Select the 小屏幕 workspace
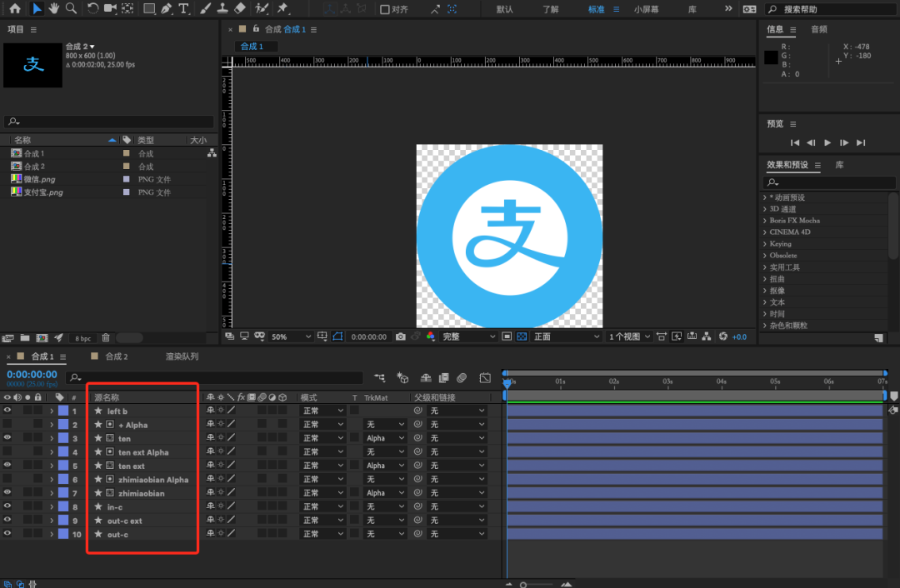Viewport: 900px width, 588px height. pyautogui.click(x=647, y=9)
